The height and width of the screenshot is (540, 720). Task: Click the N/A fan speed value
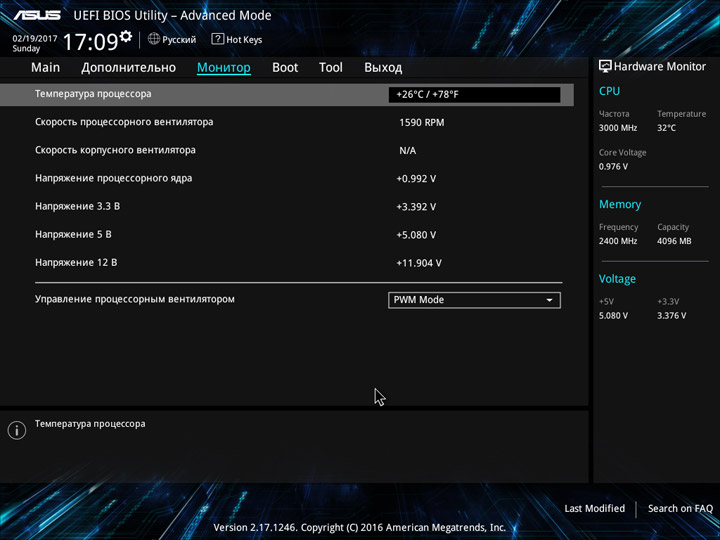click(x=408, y=151)
